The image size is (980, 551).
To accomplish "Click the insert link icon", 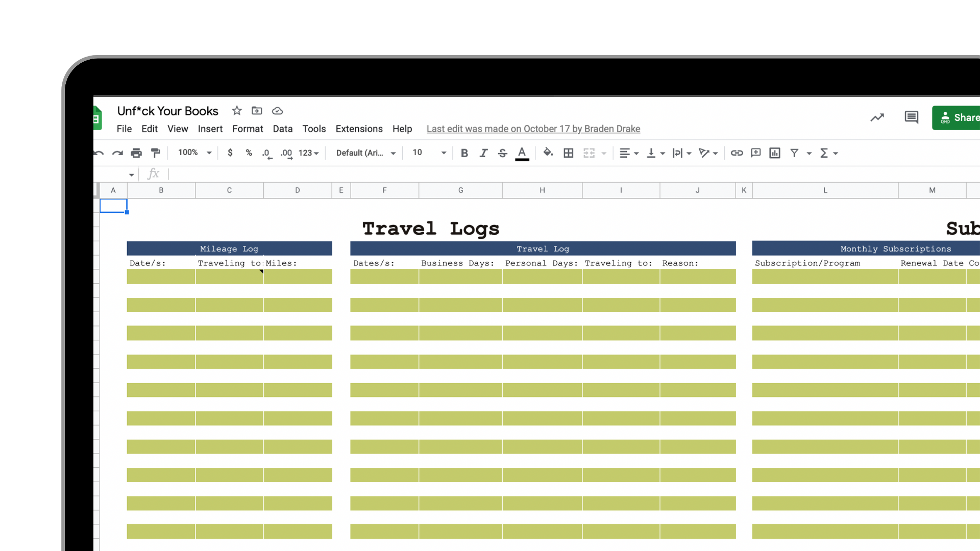I will [737, 153].
